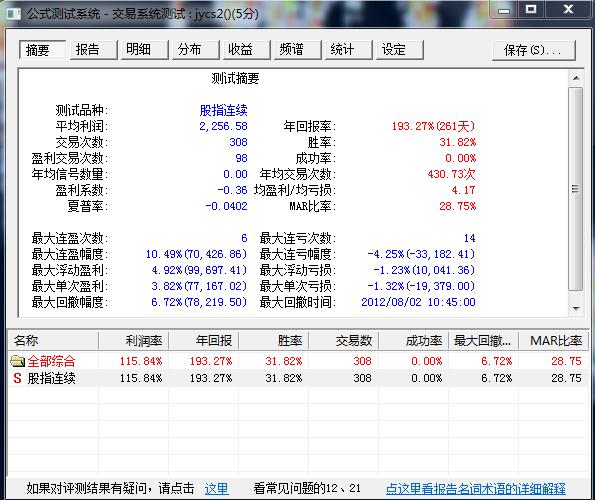This screenshot has height=500, width=595.
Task: Open the 明细 tab
Action: click(144, 50)
